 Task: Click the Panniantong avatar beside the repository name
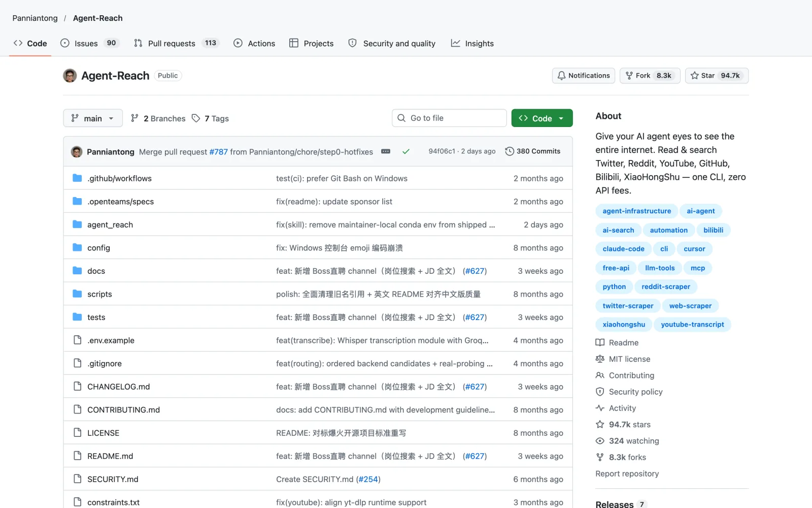(x=70, y=76)
